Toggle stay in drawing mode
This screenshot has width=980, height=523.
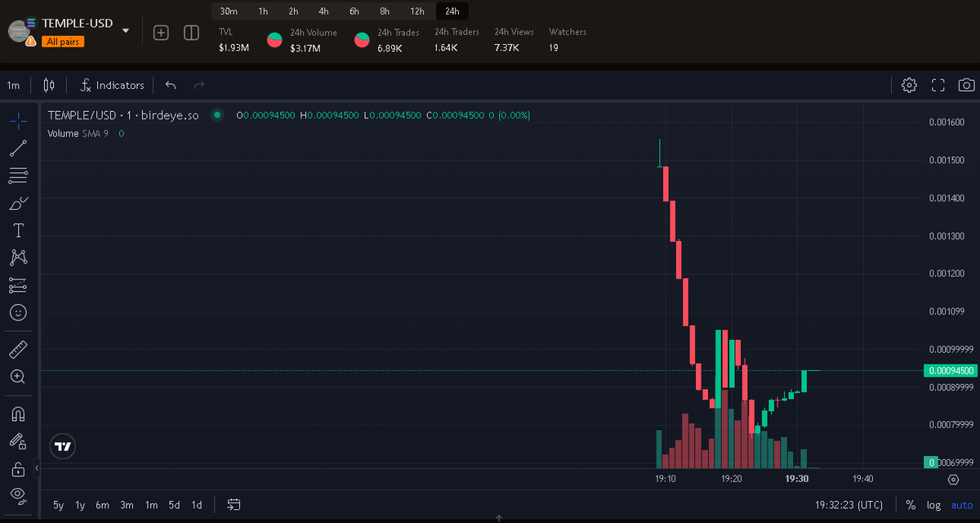coord(18,441)
